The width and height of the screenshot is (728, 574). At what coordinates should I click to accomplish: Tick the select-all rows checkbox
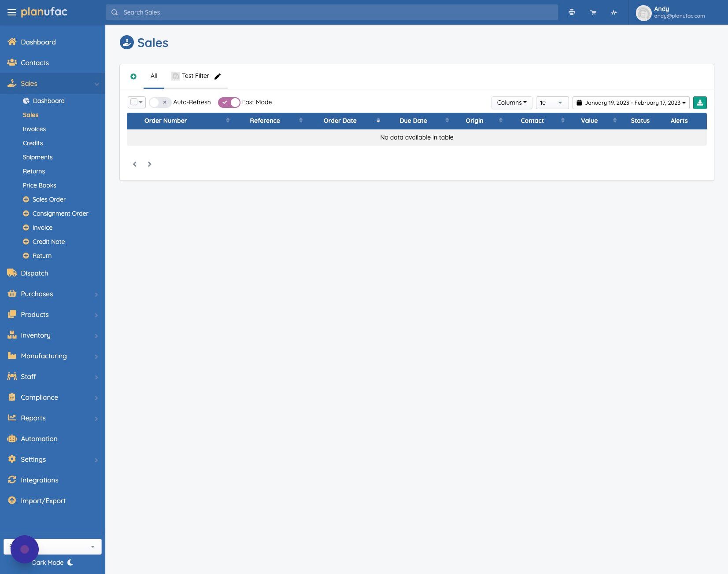click(134, 102)
